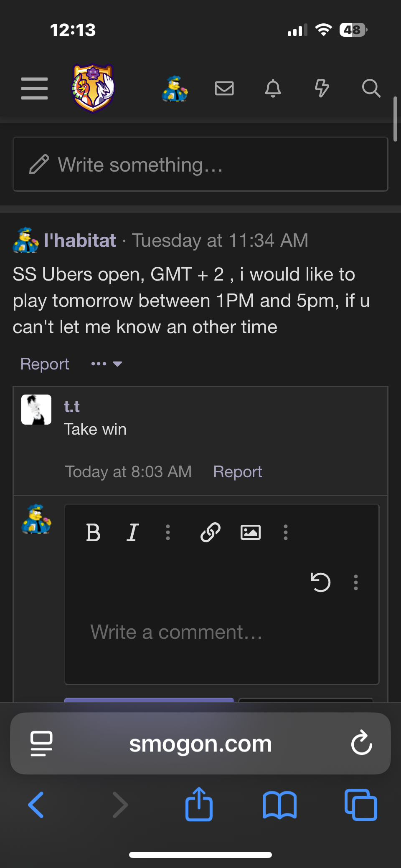The width and height of the screenshot is (401, 868).
Task: Report the l'habitat profile post
Action: pos(45,364)
